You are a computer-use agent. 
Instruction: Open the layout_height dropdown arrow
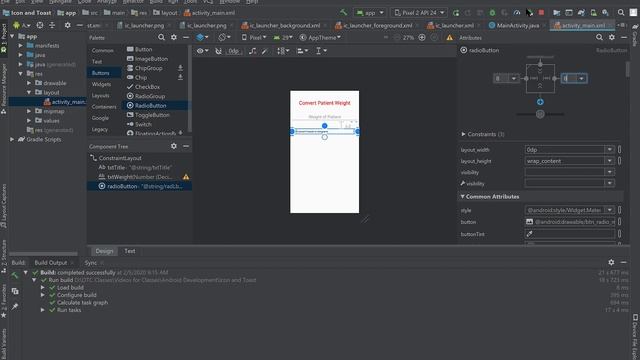pos(609,161)
